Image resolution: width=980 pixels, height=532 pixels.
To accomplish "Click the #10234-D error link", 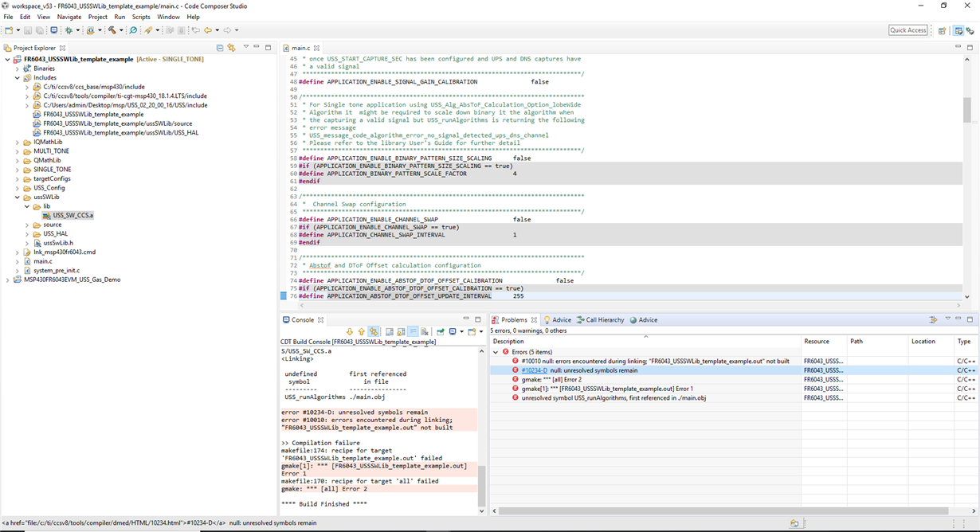I will click(534, 370).
